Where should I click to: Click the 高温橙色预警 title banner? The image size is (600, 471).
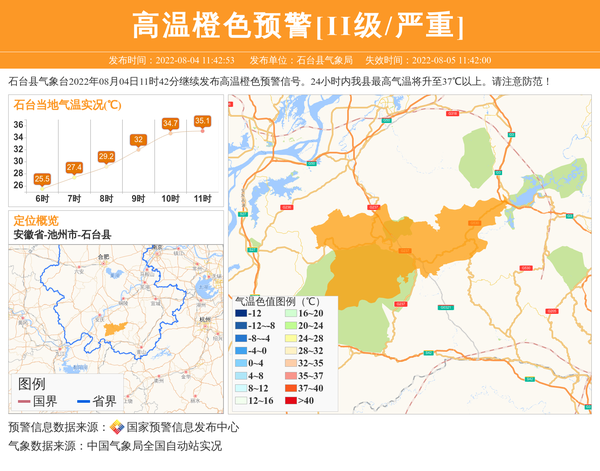(x=299, y=24)
